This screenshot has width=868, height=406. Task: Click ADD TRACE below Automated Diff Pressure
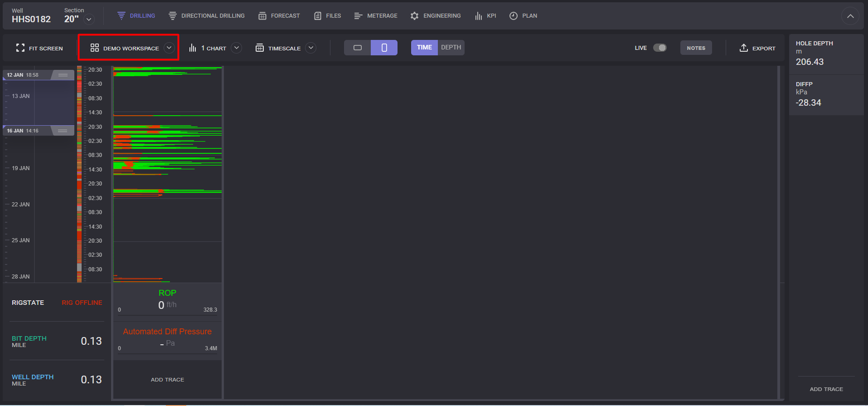[x=167, y=380]
